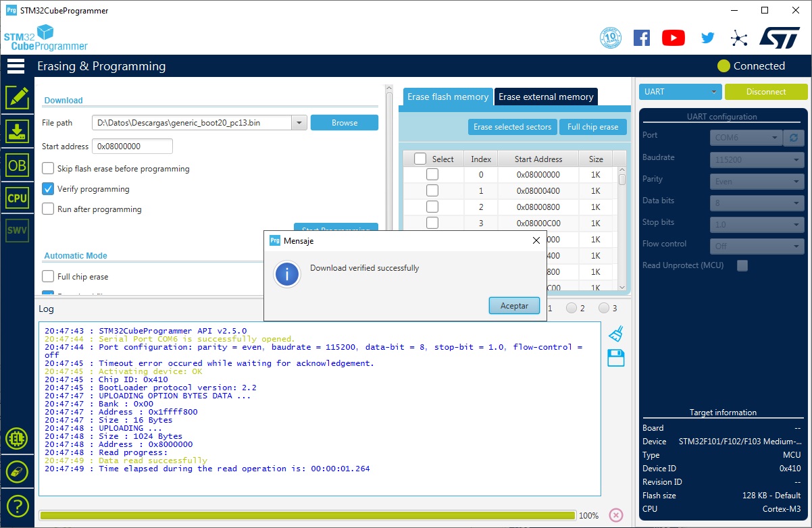Image resolution: width=812 pixels, height=528 pixels.
Task: Check sector index 1 checkbox
Action: pos(432,190)
